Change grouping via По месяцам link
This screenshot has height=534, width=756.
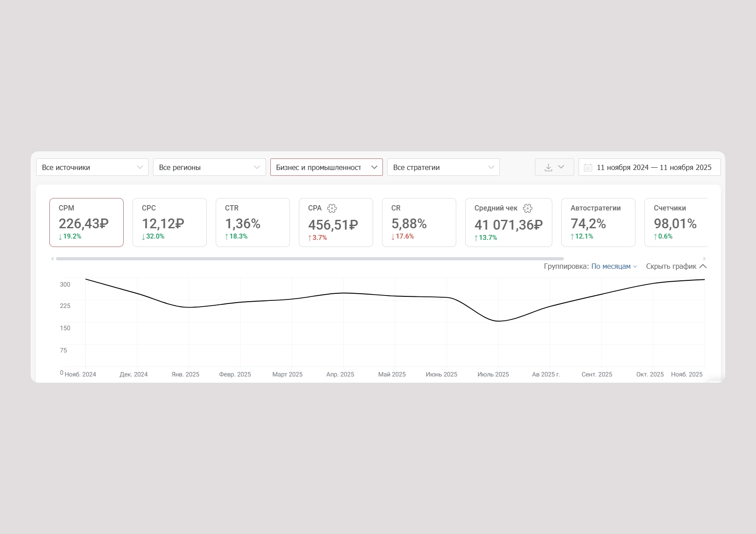point(614,267)
